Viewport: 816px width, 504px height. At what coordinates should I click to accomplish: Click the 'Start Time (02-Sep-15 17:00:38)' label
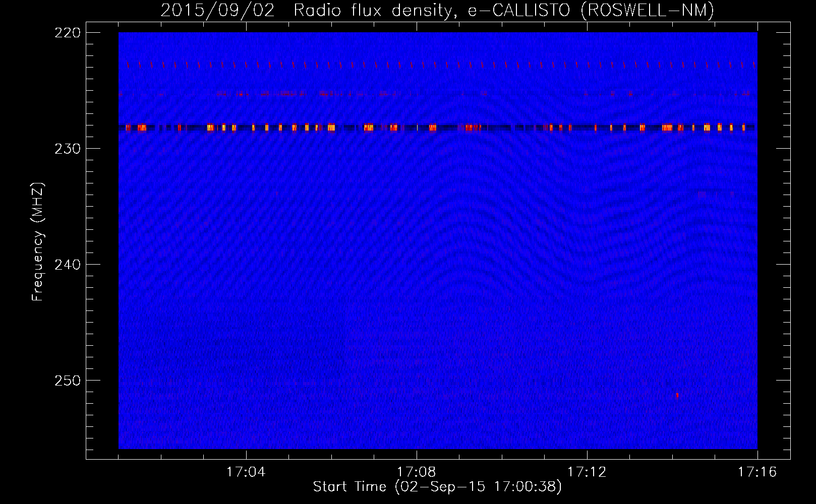(x=437, y=487)
